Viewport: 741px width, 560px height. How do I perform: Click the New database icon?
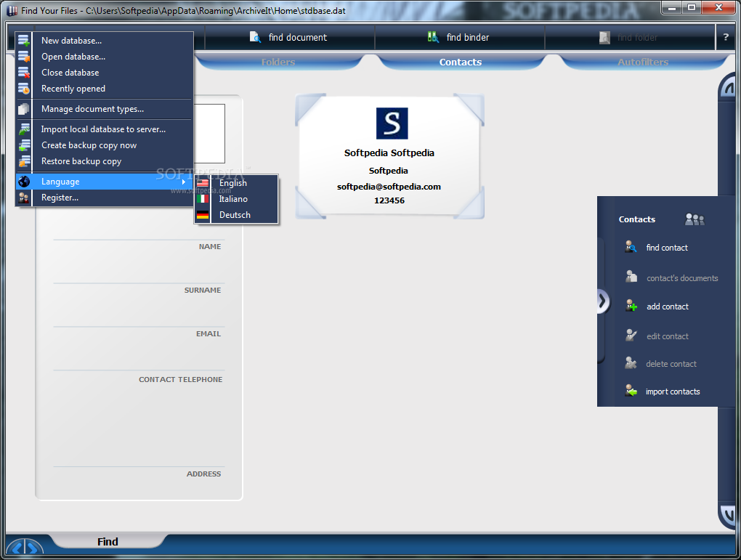coord(24,41)
